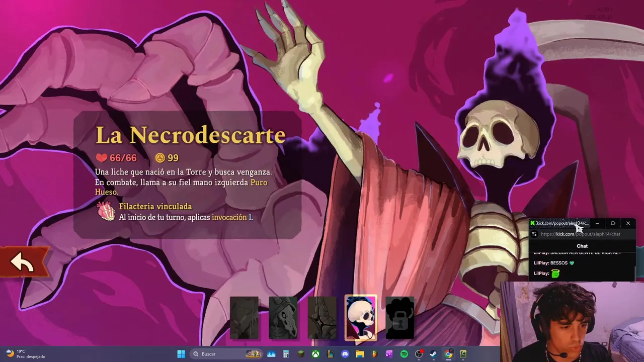Viewport: 644px width, 362px height.
Task: Click the '66/66' health value
Action: [x=123, y=158]
